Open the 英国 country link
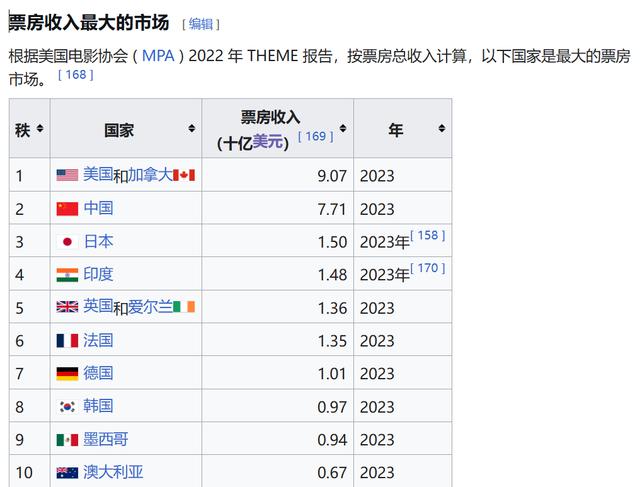The height and width of the screenshot is (487, 640). [x=98, y=306]
